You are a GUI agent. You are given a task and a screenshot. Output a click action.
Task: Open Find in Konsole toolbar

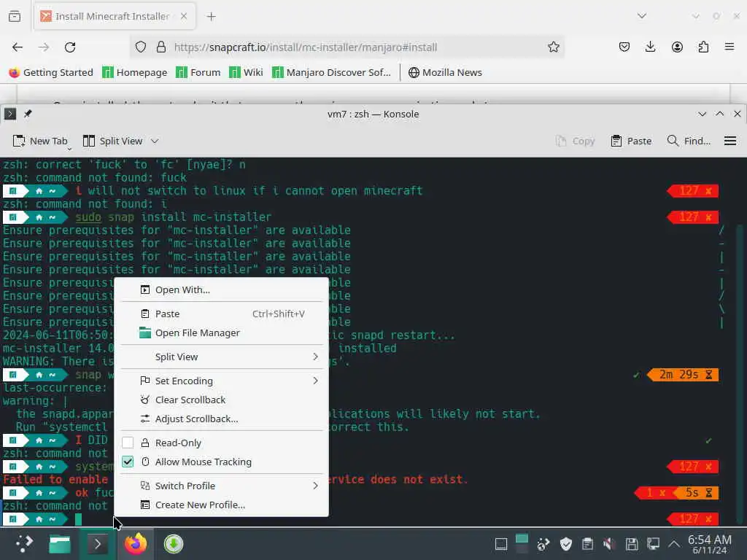[689, 141]
